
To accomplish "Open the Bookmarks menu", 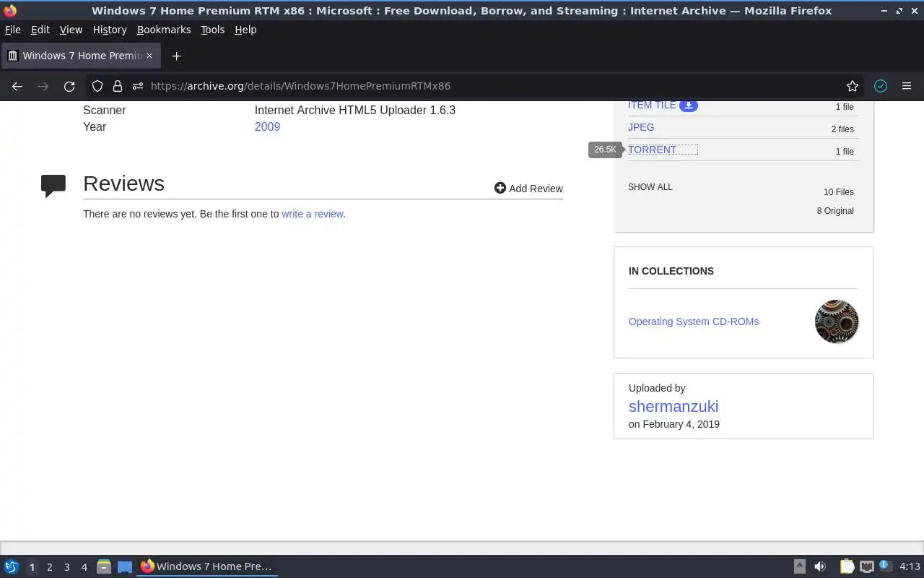I will pyautogui.click(x=164, y=30).
